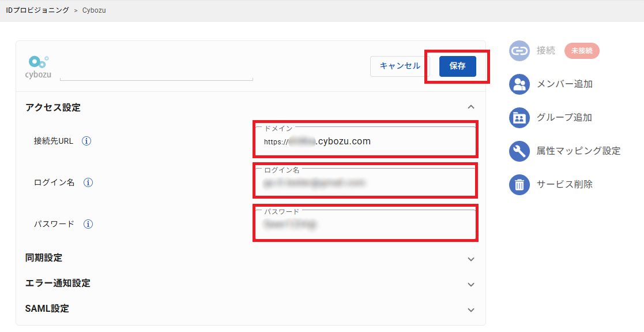Focus the ログイン名 input field
Viewport: 644px width, 332px height.
(366, 182)
